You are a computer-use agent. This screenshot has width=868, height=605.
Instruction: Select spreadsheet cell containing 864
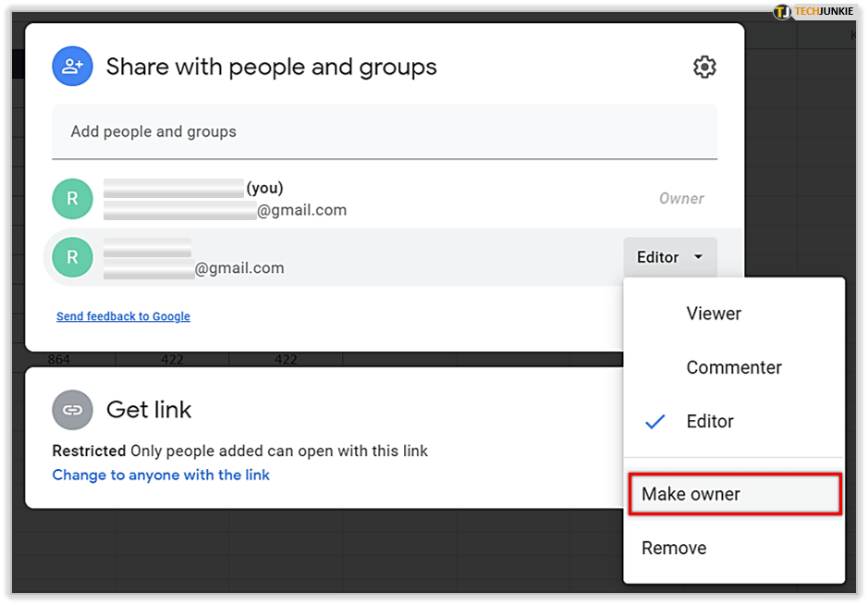59,359
